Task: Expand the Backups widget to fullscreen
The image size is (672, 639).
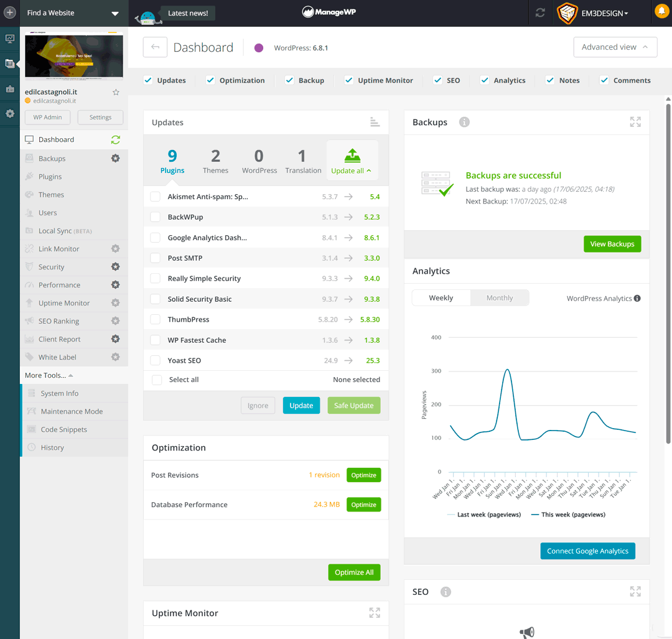Action: click(635, 122)
